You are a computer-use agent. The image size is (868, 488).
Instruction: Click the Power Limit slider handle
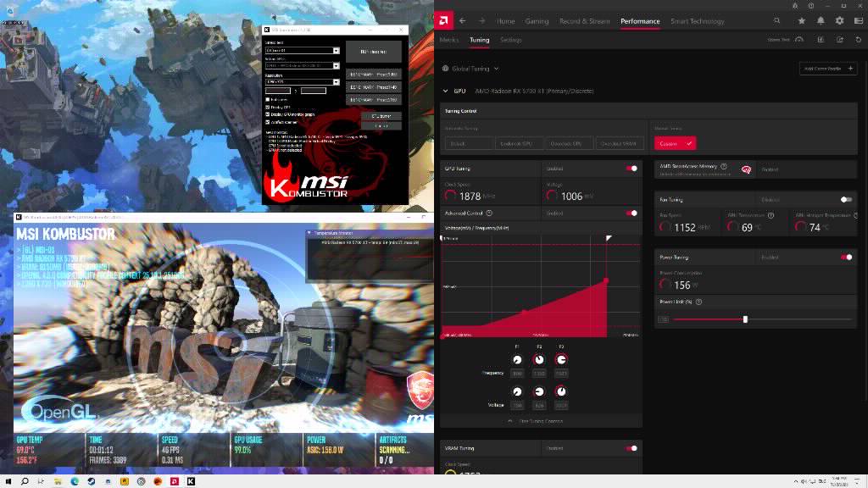[745, 319]
